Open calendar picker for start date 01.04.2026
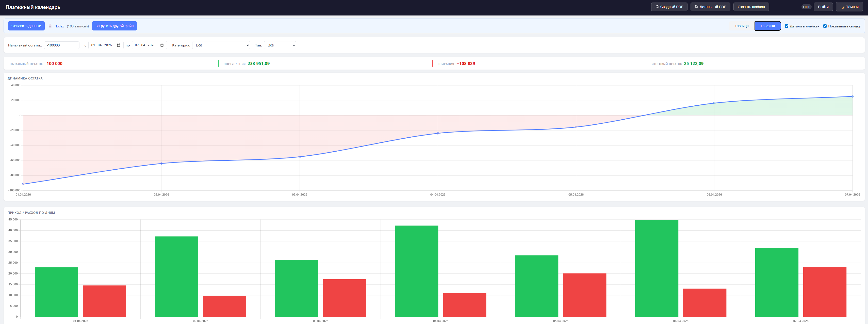The width and height of the screenshot is (868, 324). click(x=119, y=45)
